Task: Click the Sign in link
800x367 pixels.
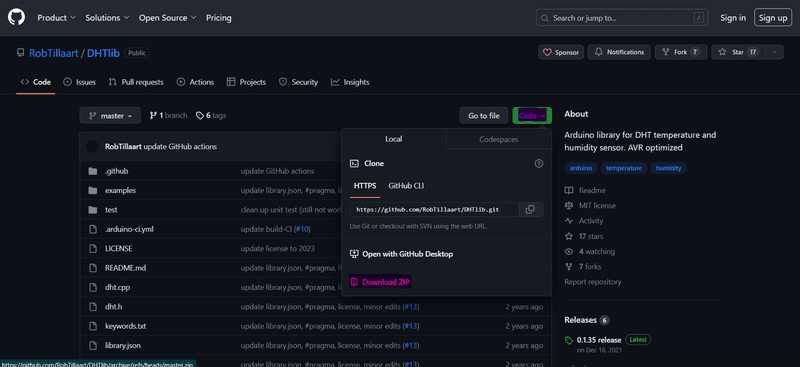Action: [x=733, y=18]
